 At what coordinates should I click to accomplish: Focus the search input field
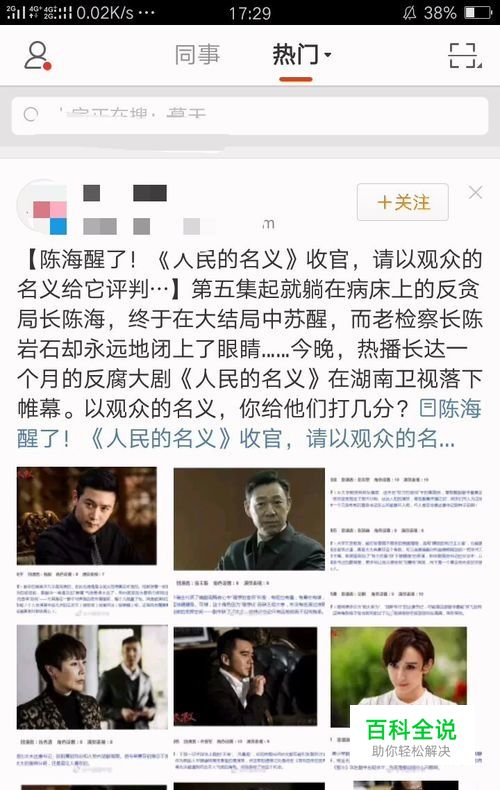pyautogui.click(x=250, y=115)
